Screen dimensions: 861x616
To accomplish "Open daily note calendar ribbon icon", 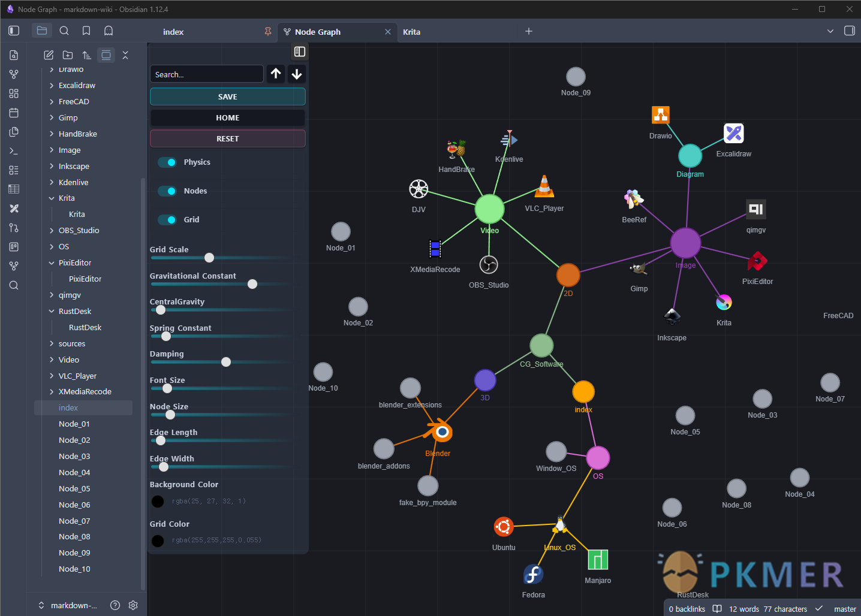I will (14, 113).
